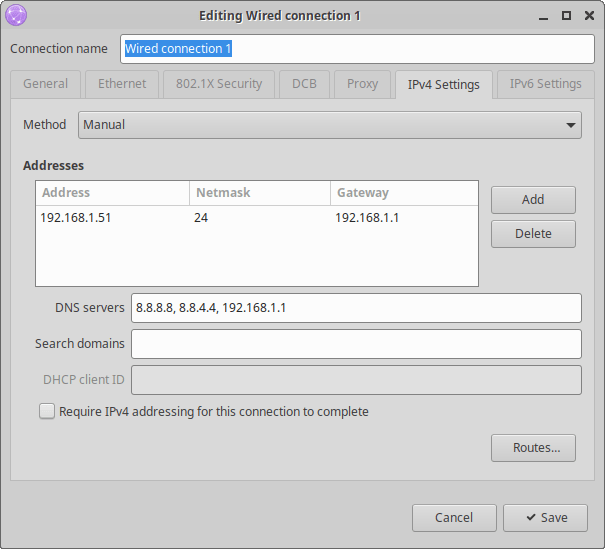Viewport: 605px width, 549px height.
Task: Switch to the Proxy tab
Action: pyautogui.click(x=362, y=84)
